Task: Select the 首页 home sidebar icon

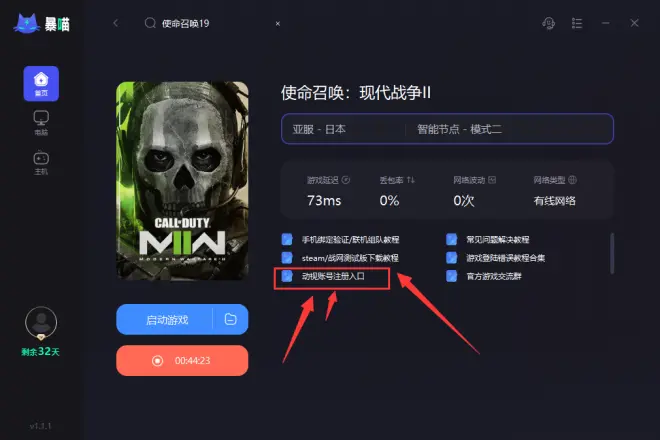Action: [x=41, y=83]
